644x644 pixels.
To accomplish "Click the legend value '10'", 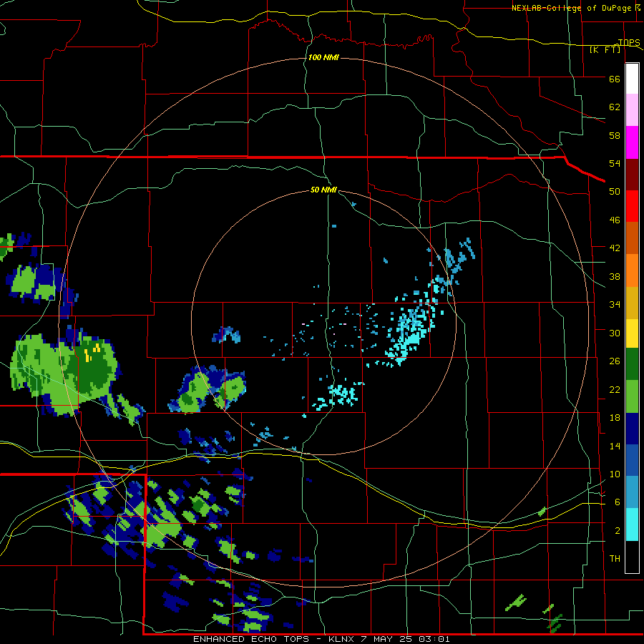I will click(x=615, y=474).
